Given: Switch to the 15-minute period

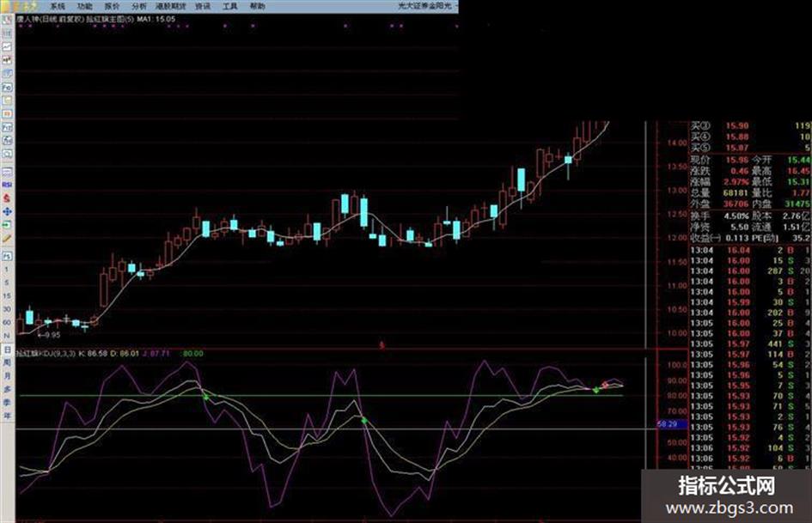Looking at the screenshot, I should (7, 295).
